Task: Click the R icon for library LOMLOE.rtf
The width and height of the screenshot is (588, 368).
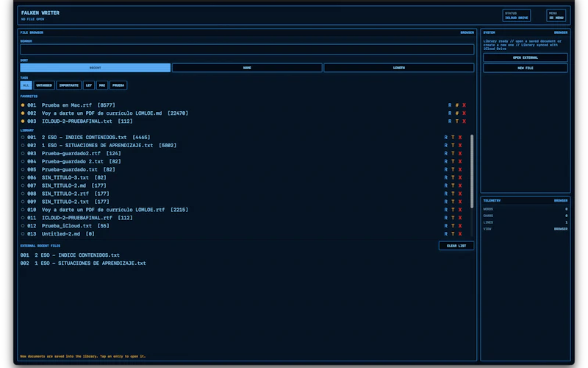Action: [446, 210]
